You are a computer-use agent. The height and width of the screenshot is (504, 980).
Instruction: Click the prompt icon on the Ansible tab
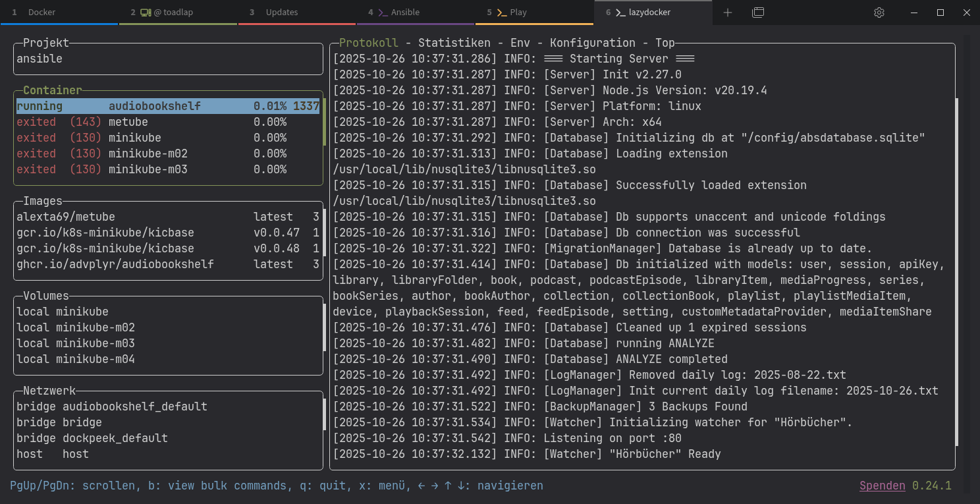pos(383,13)
